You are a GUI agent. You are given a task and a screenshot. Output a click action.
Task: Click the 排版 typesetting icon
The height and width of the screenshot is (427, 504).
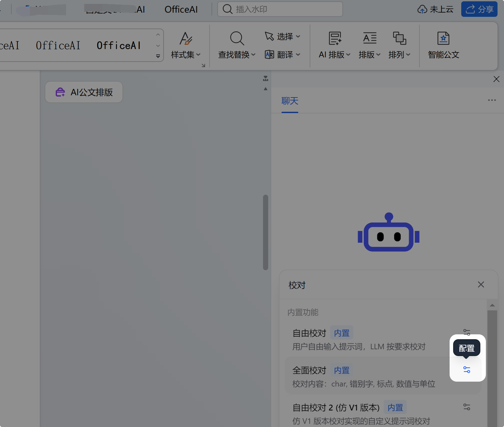click(370, 38)
